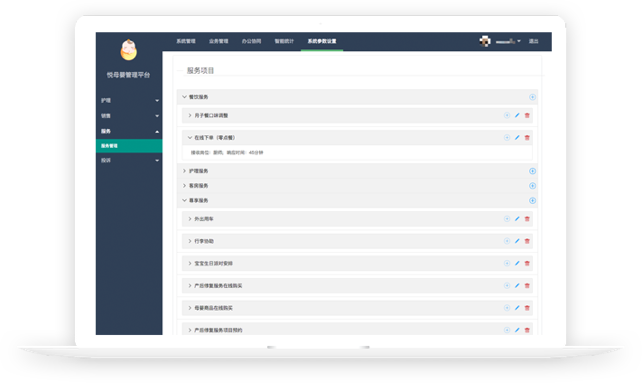Screen dimensions: 642x383
Task: Click the plus icon on 产后修复服务在线购买 row
Action: pos(507,286)
